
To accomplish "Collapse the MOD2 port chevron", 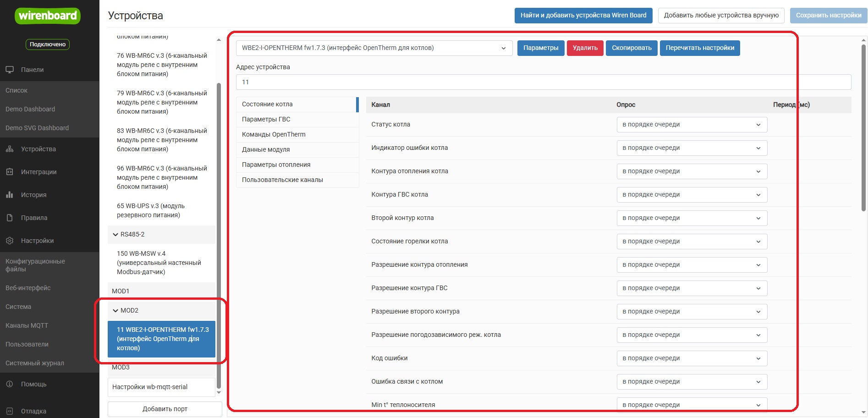I will [115, 310].
